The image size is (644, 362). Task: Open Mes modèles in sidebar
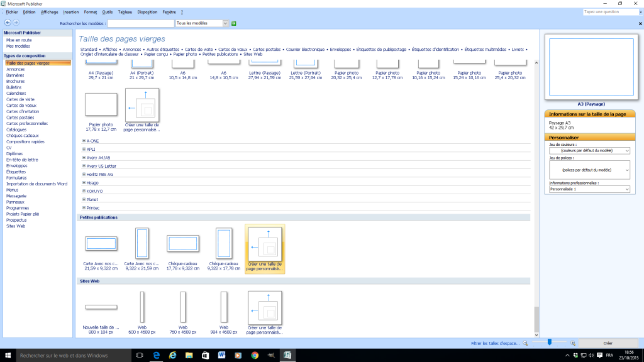tap(18, 47)
